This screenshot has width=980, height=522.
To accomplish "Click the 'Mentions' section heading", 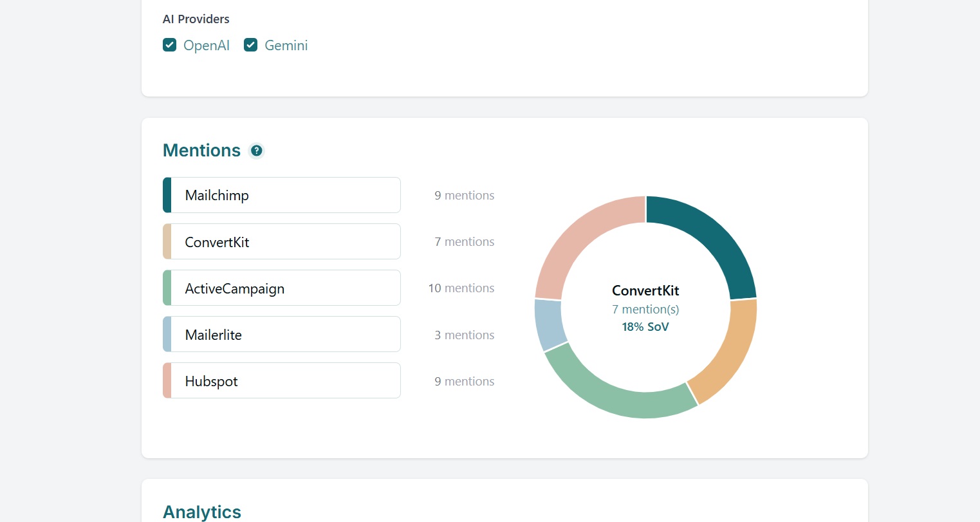I will click(x=201, y=151).
